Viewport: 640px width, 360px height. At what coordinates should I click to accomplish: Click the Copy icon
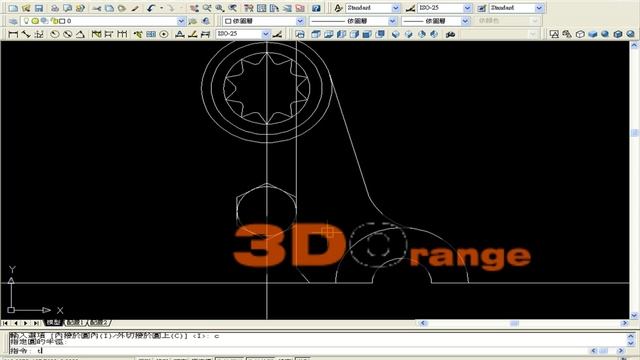coord(109,8)
